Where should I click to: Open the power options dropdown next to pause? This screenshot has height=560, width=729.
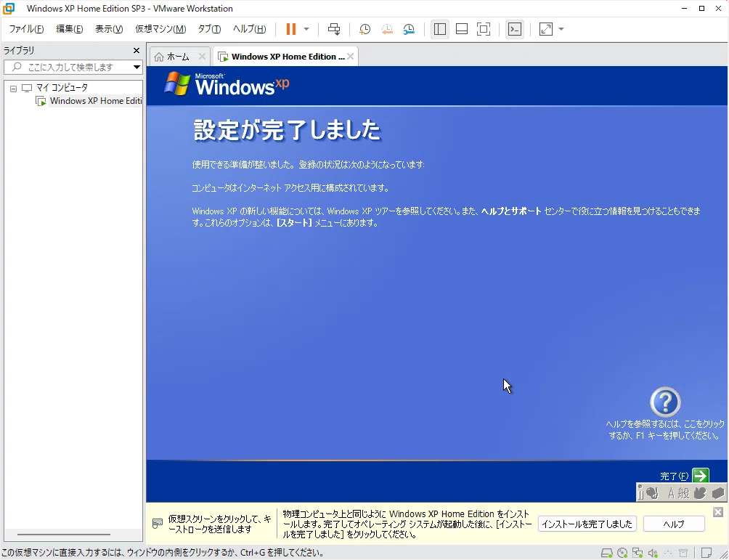tap(306, 29)
